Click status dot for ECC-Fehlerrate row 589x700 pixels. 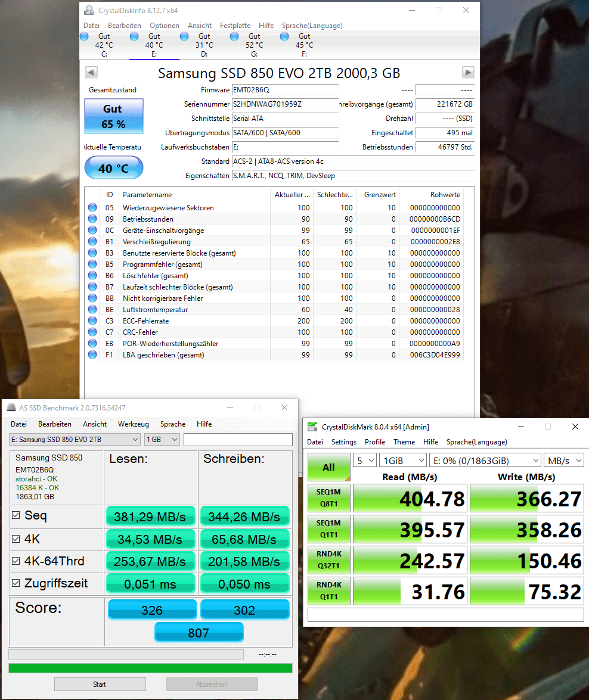(x=92, y=321)
